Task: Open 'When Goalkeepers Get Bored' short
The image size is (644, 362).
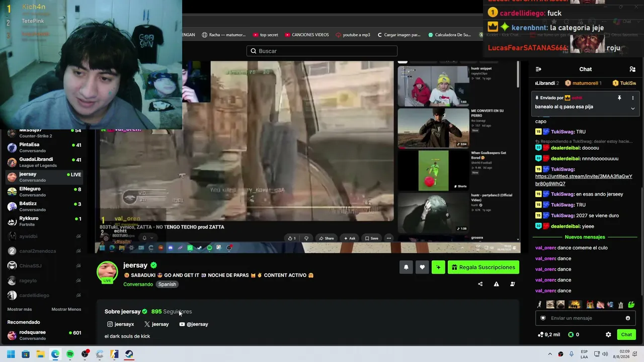Action: (433, 170)
